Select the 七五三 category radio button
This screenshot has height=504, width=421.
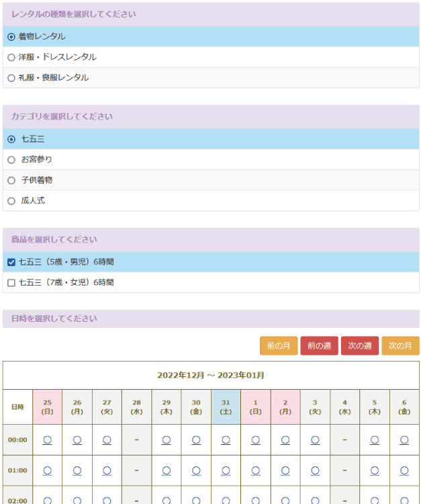pos(11,139)
